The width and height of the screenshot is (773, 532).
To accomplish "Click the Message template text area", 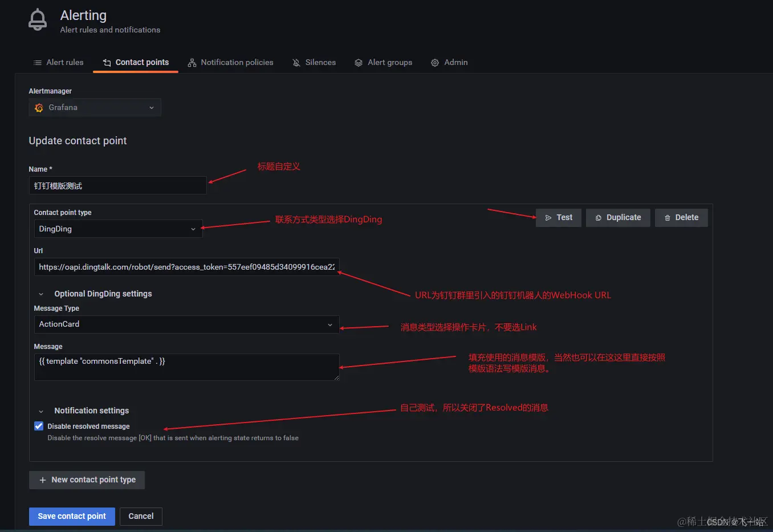I will tap(186, 367).
